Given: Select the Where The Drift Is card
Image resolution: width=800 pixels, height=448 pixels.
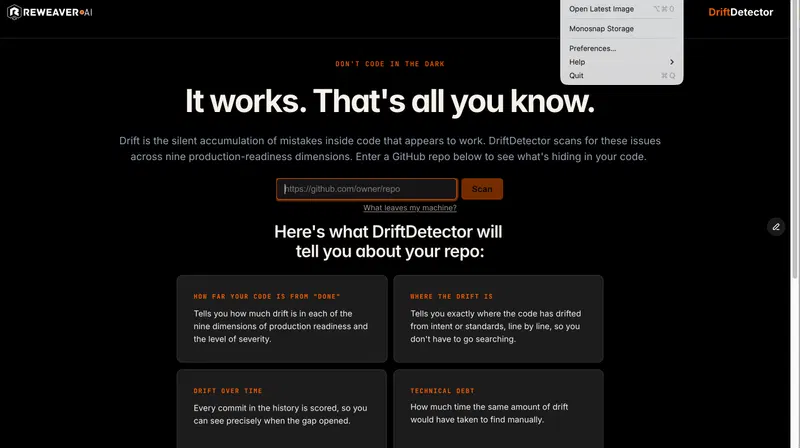Looking at the screenshot, I should (x=498, y=319).
